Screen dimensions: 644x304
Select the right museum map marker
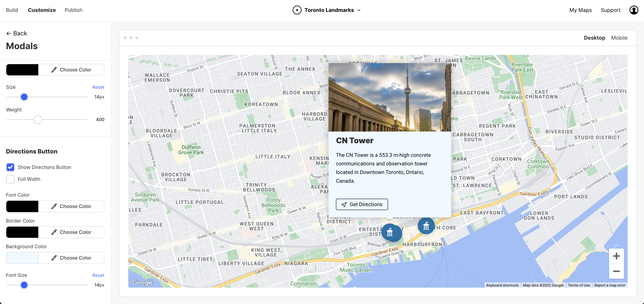click(x=426, y=226)
